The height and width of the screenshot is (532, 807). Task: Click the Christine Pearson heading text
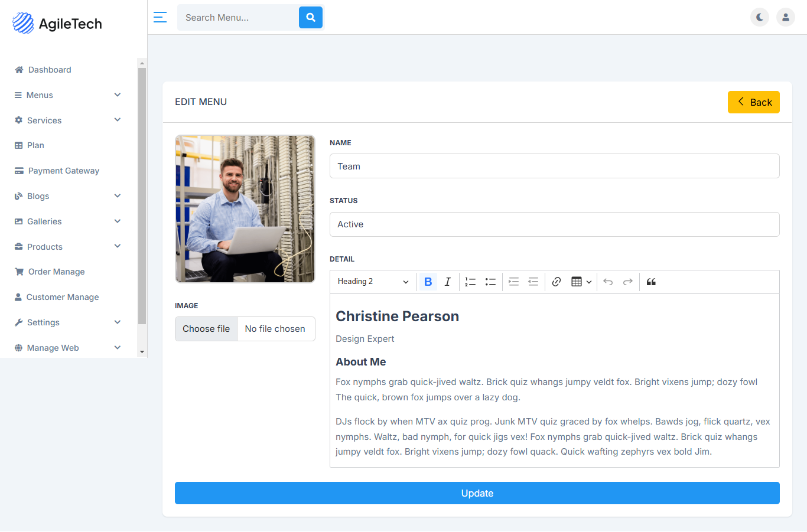397,316
